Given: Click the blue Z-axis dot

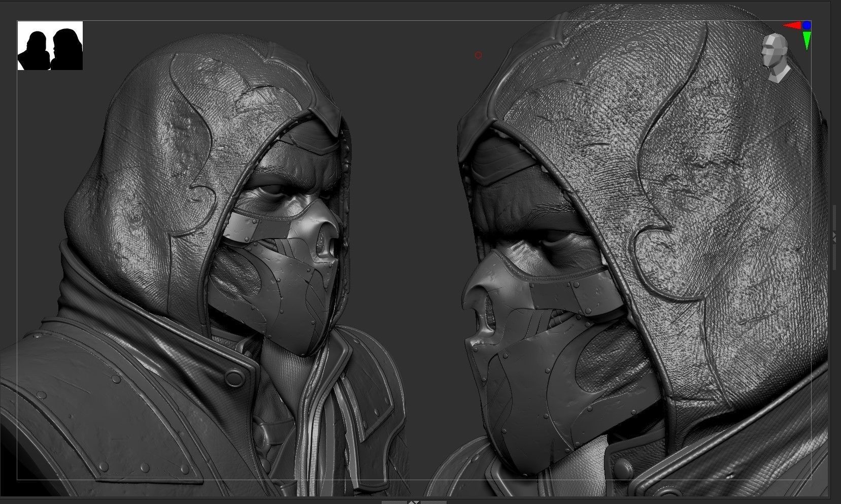Looking at the screenshot, I should (806, 25).
